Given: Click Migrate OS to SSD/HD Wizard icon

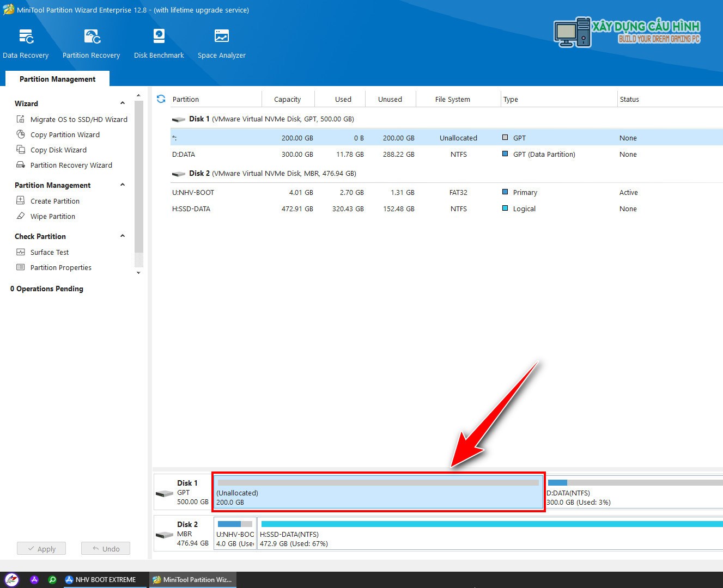Looking at the screenshot, I should (21, 119).
